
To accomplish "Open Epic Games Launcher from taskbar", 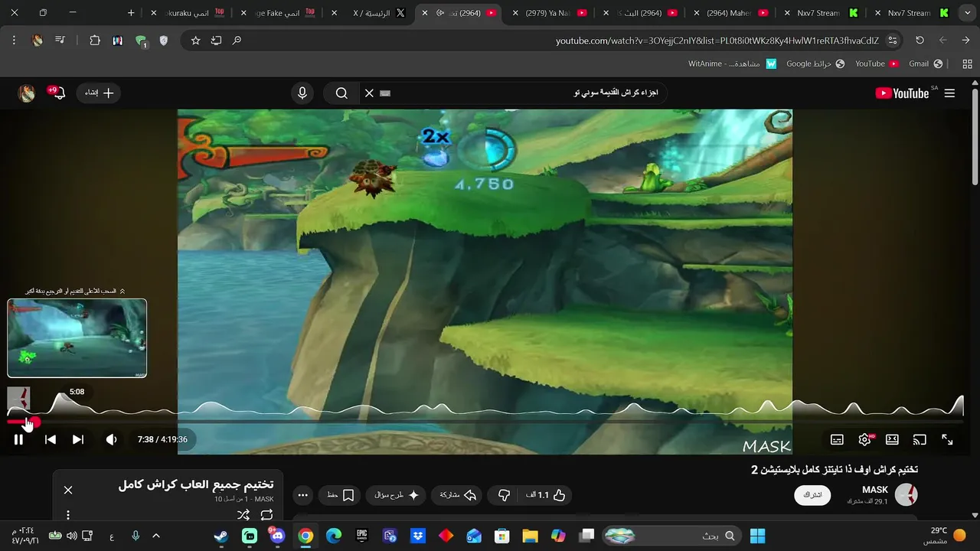I will pos(361,536).
